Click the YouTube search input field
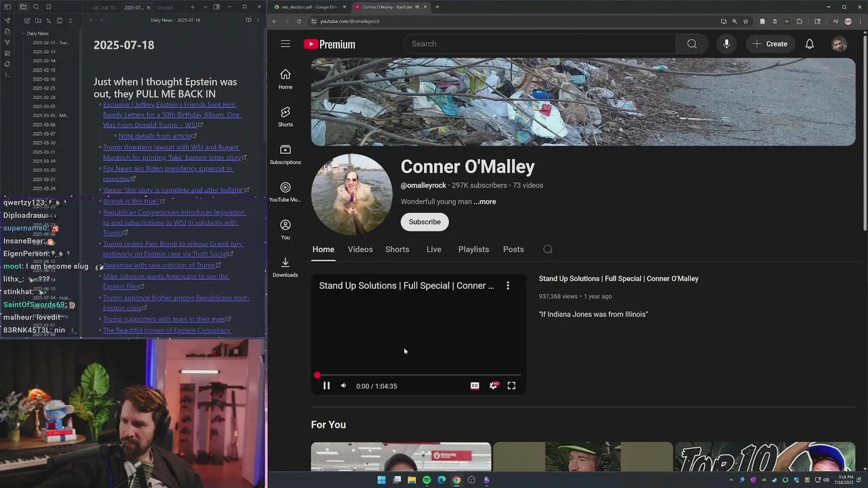This screenshot has height=488, width=868. (540, 44)
